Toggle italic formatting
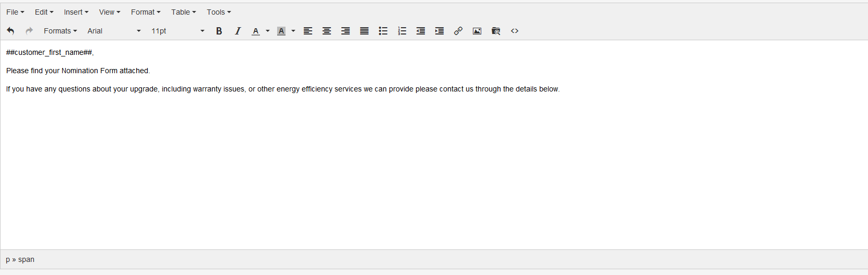Screen dimensions: 868x275 (238, 31)
